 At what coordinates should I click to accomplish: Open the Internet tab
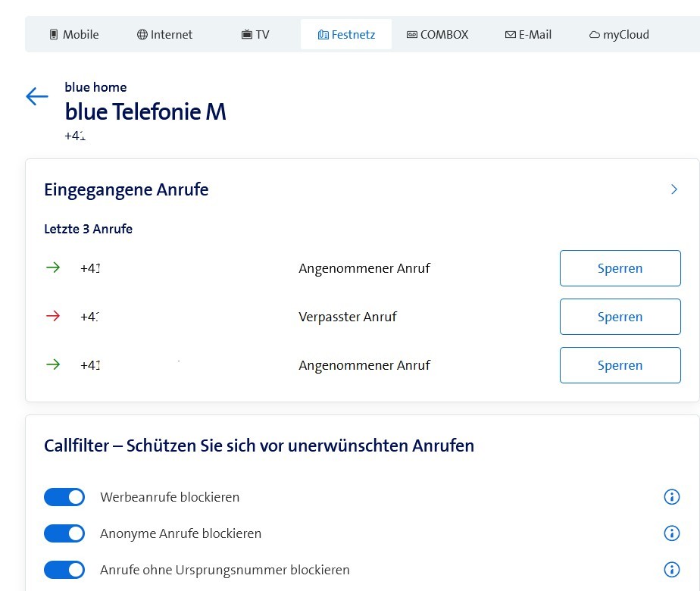pyautogui.click(x=164, y=35)
